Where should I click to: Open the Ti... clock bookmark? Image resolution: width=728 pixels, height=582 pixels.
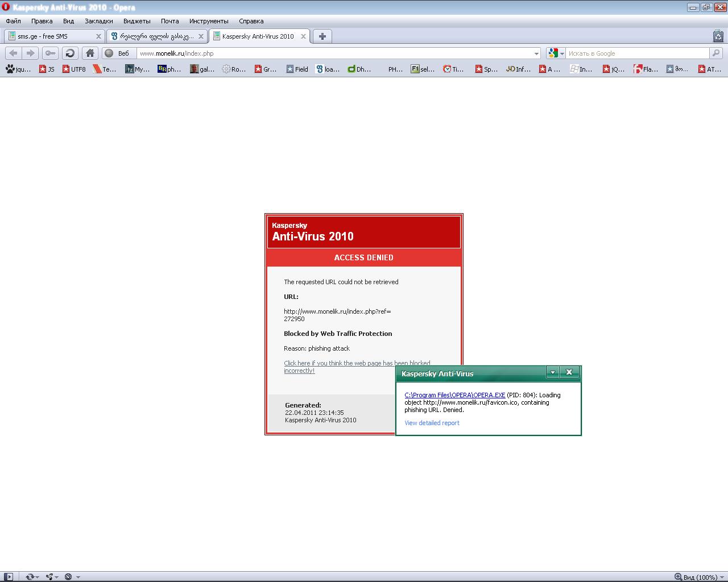454,69
